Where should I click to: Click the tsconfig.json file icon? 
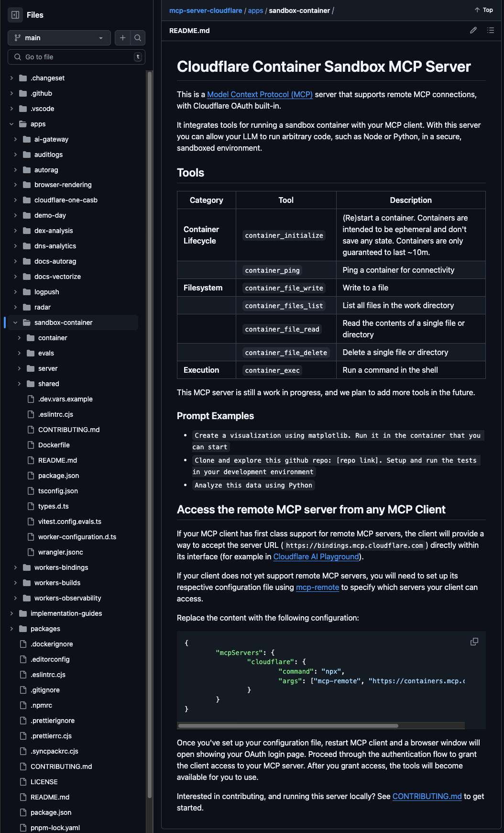[x=31, y=491]
